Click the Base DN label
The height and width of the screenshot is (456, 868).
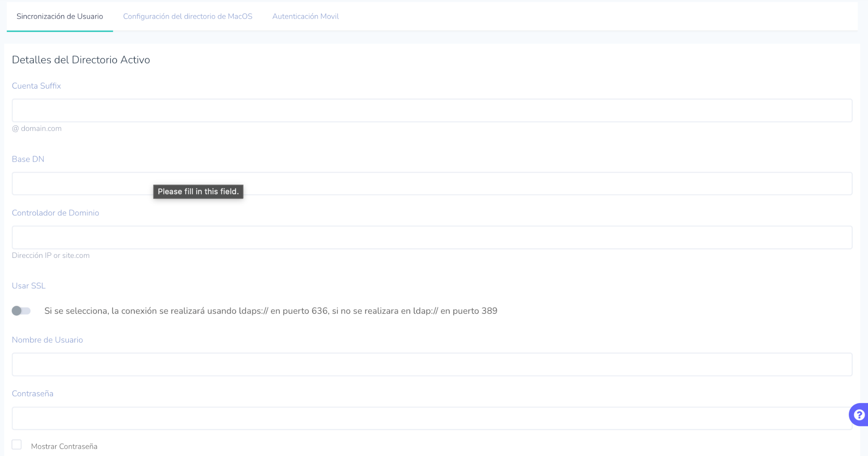28,159
